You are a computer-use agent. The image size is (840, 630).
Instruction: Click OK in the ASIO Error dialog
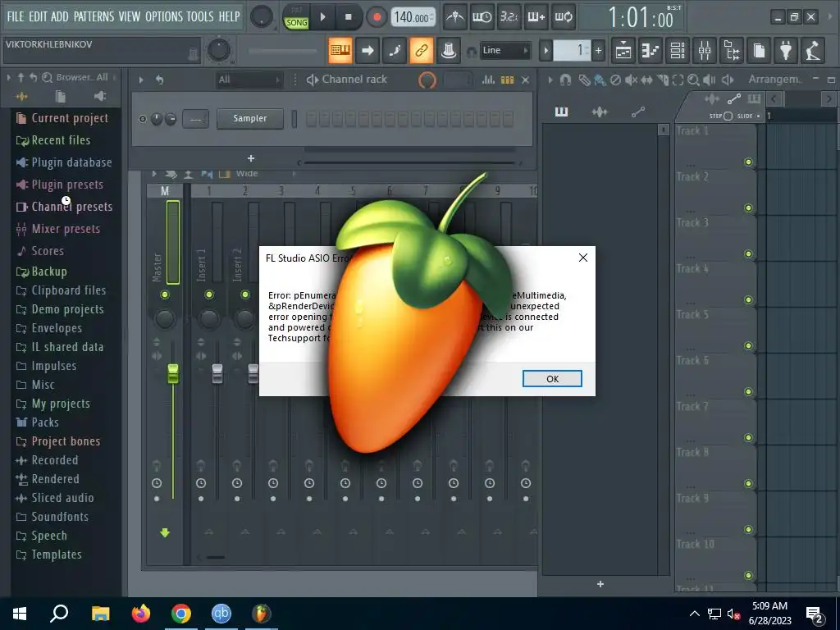click(x=552, y=379)
